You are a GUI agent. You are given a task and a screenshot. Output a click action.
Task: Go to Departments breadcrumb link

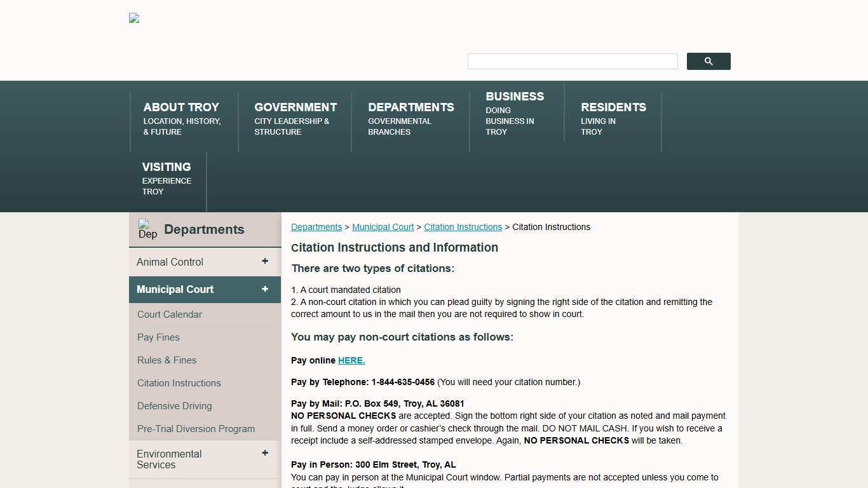coord(316,227)
